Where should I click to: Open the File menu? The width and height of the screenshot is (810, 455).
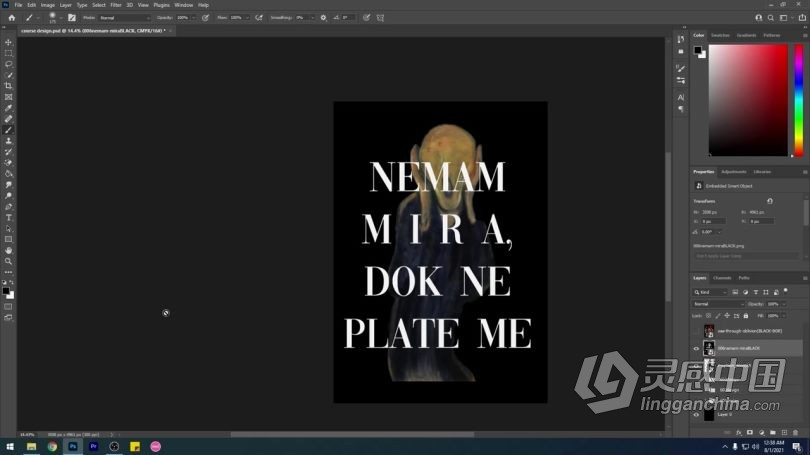pos(18,5)
